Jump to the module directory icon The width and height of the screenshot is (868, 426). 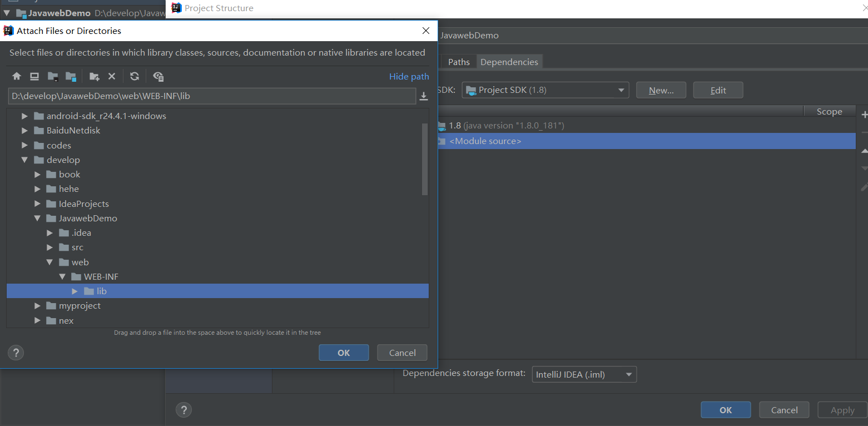[71, 77]
